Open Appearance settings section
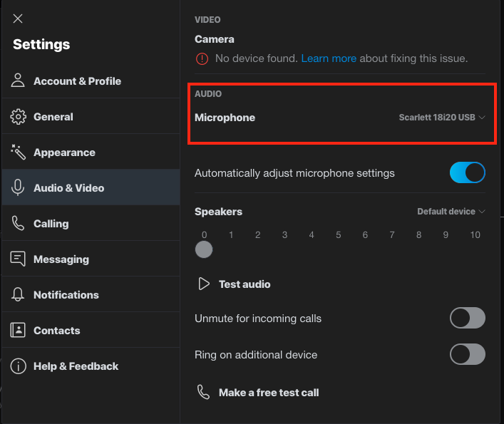The image size is (504, 424). [x=91, y=152]
